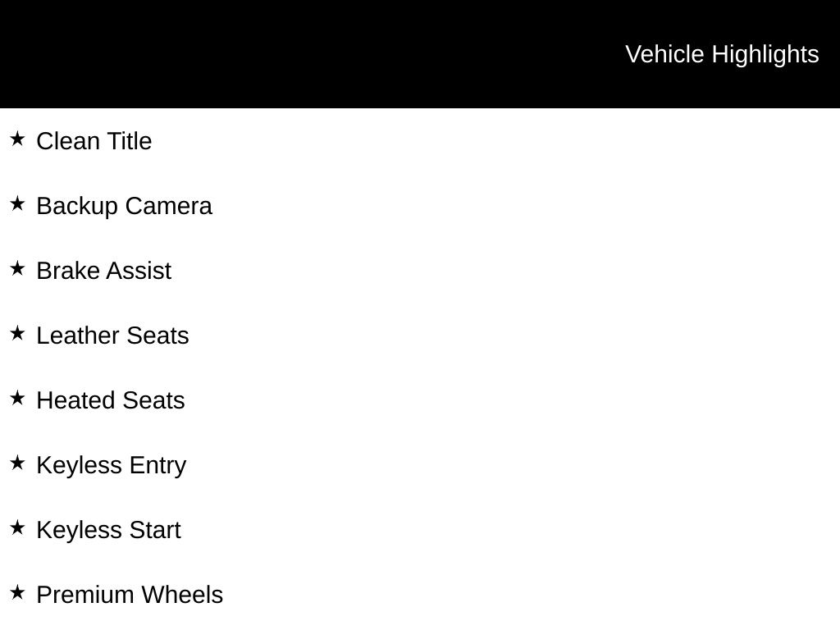Click the word Camera in the list
This screenshot has height=630, width=840.
click(169, 207)
